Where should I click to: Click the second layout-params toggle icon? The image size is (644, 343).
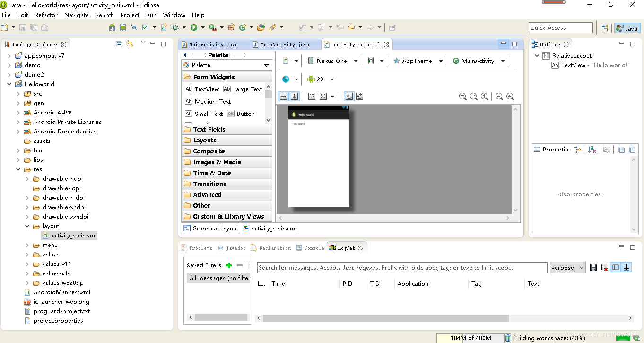360,96
